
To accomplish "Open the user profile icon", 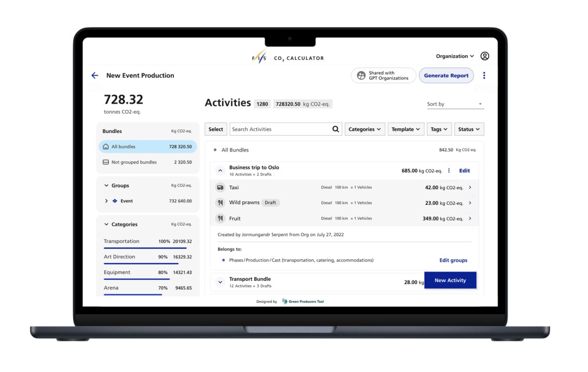I will click(x=485, y=56).
